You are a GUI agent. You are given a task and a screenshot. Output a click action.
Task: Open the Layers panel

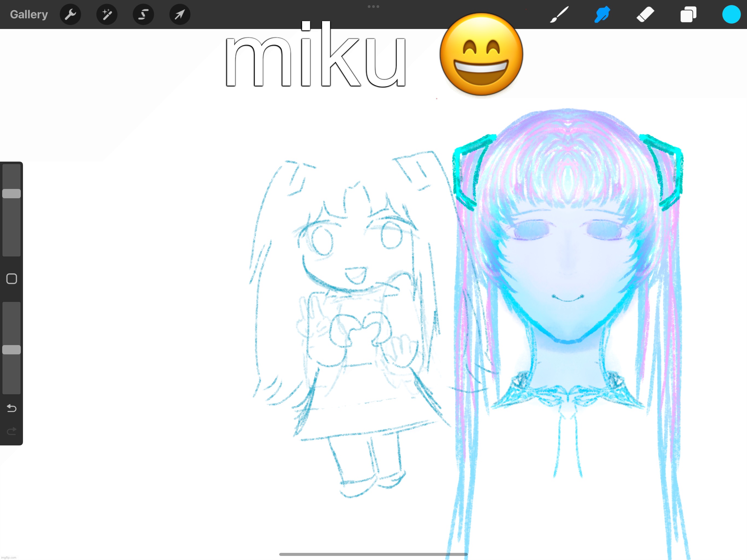(x=688, y=14)
